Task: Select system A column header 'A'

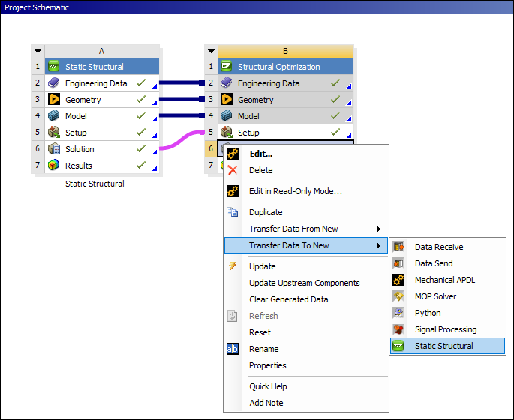Action: click(x=101, y=51)
